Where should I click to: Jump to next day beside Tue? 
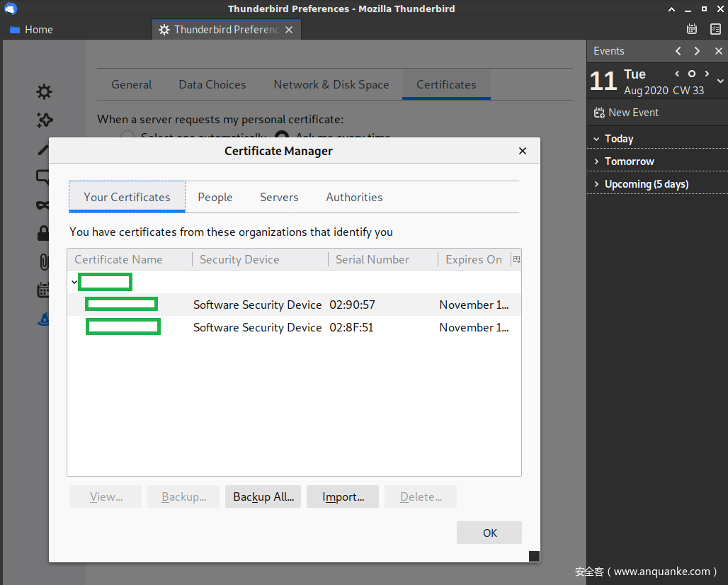[707, 74]
